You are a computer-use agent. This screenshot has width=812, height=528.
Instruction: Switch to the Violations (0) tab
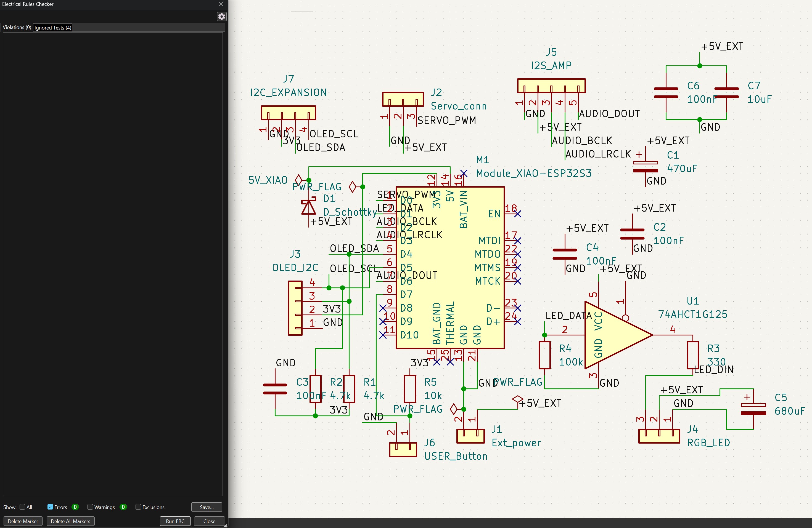click(17, 27)
